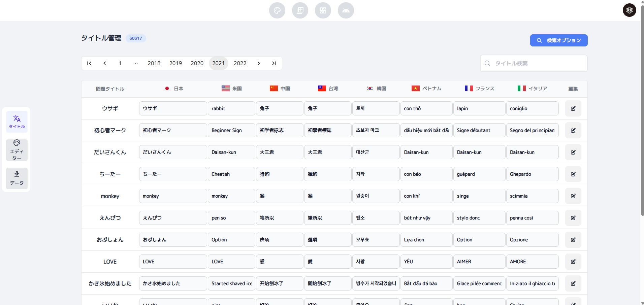This screenshot has height=305, width=644.
Task: Click the rabbit English field
Action: point(231,108)
